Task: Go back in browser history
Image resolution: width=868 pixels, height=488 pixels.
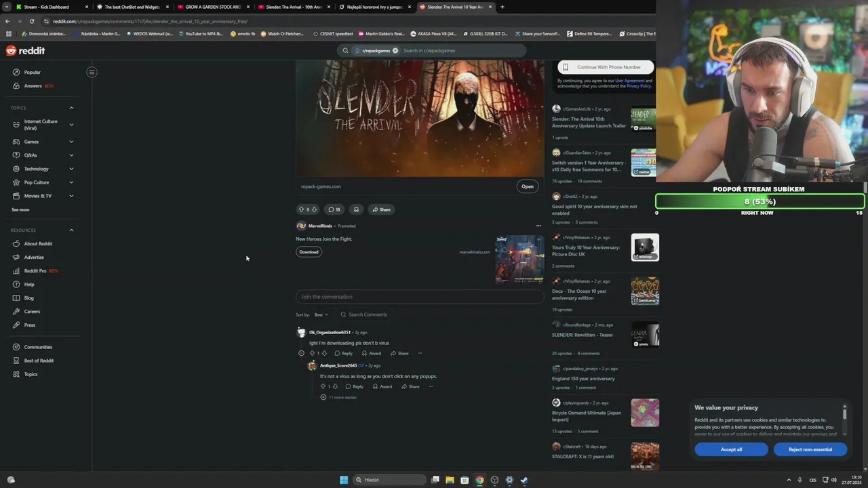Action: click(x=7, y=21)
